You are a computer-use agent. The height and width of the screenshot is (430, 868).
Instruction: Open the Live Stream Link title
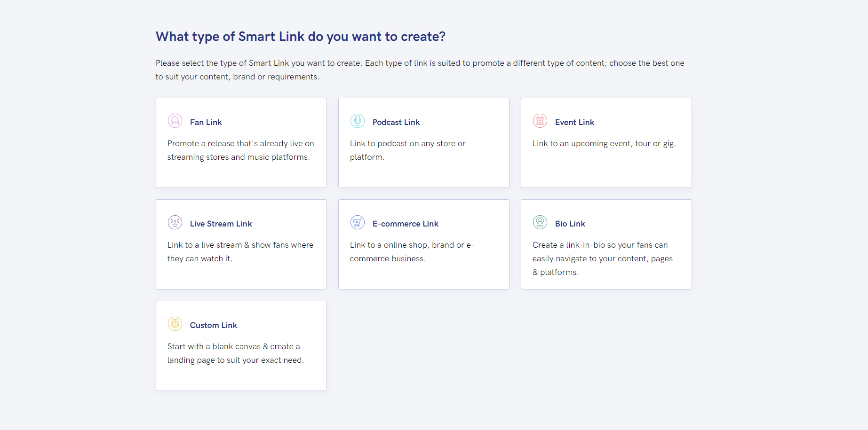221,224
